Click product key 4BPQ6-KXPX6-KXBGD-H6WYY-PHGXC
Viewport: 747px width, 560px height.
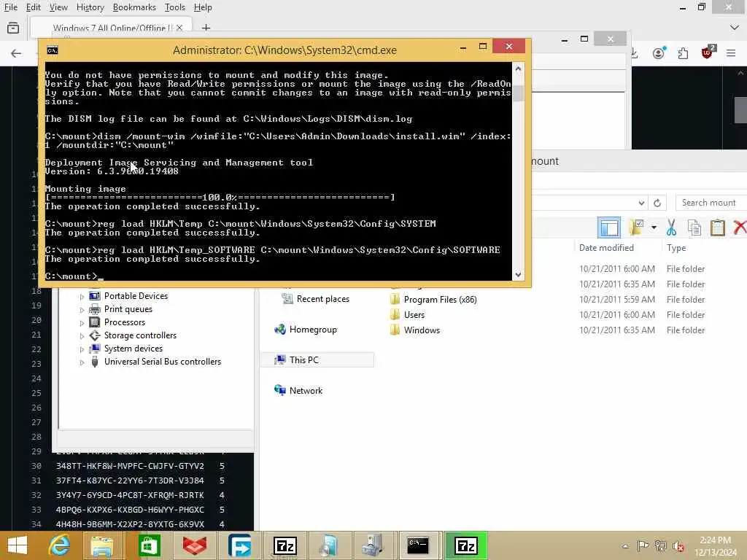pyautogui.click(x=130, y=510)
